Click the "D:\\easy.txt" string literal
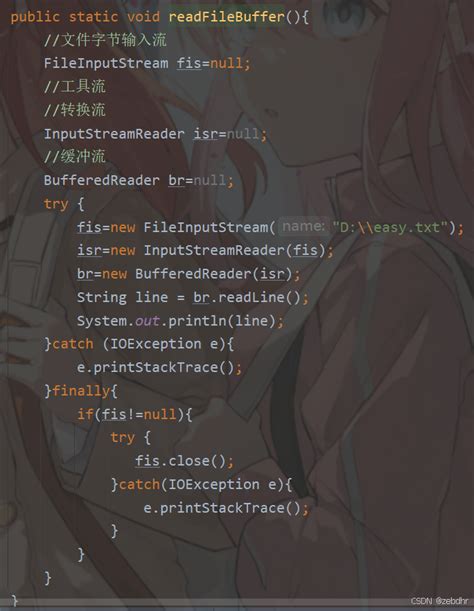The image size is (474, 611). coord(390,227)
